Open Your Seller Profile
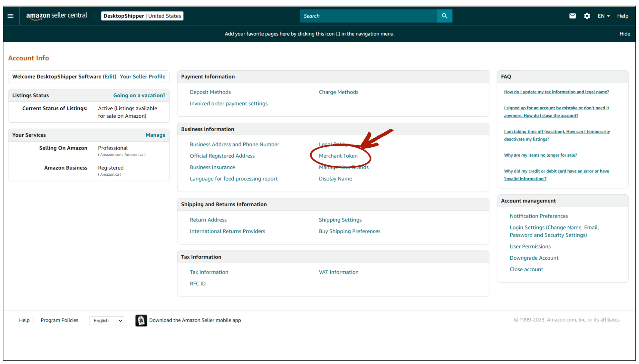The width and height of the screenshot is (639, 364). coord(142,77)
